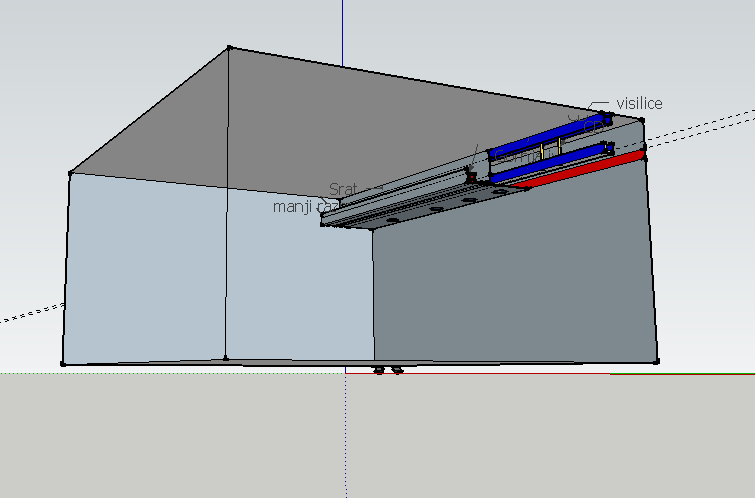Click the gray rail with round holes
Viewport: 755px width, 498px height.
(420, 208)
